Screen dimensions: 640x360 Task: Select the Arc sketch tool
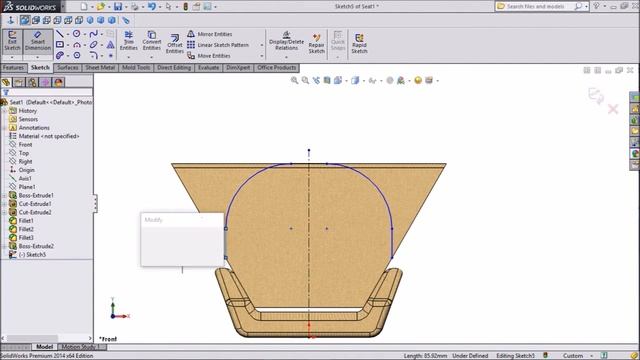pyautogui.click(x=76, y=44)
